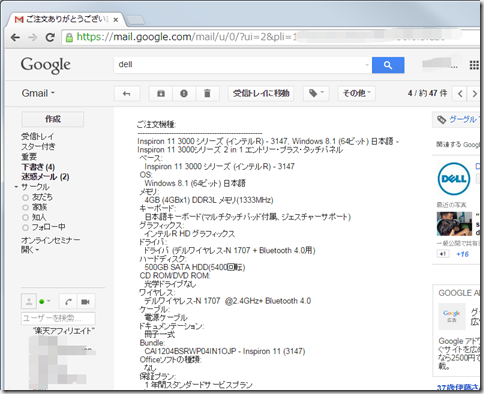
Task: Click the archive toolbar icon
Action: 161,94
